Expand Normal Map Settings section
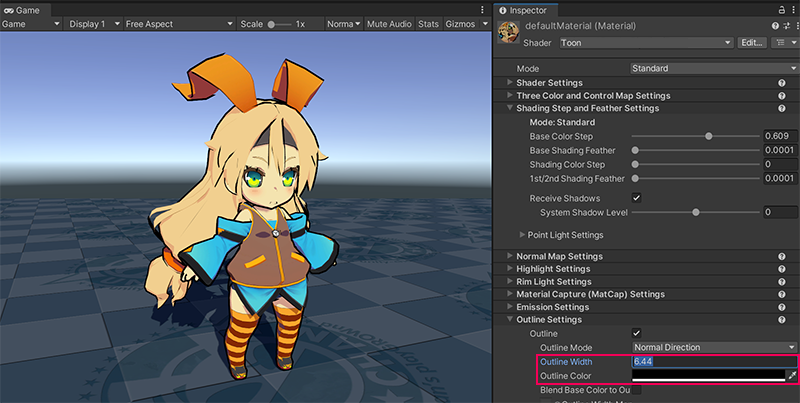Viewport: 800px width, 403px height. click(x=510, y=256)
